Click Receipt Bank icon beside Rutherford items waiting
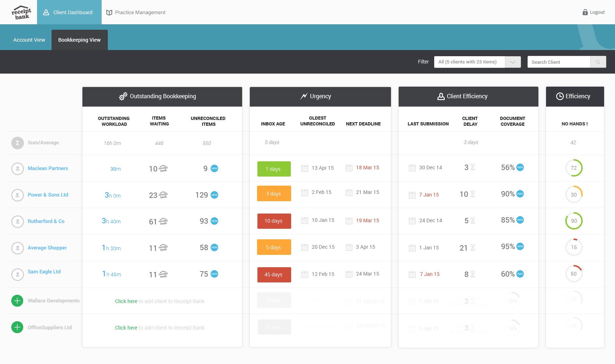The width and height of the screenshot is (615, 364). pos(163,222)
